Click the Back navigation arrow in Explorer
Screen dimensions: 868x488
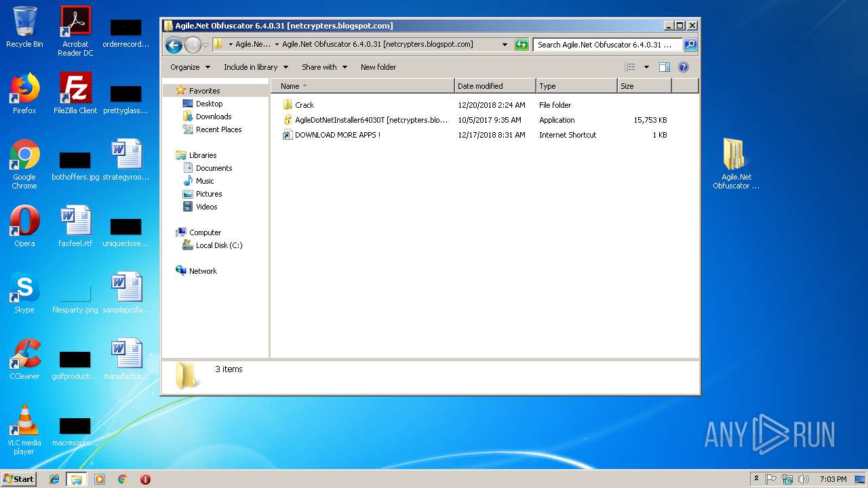174,45
